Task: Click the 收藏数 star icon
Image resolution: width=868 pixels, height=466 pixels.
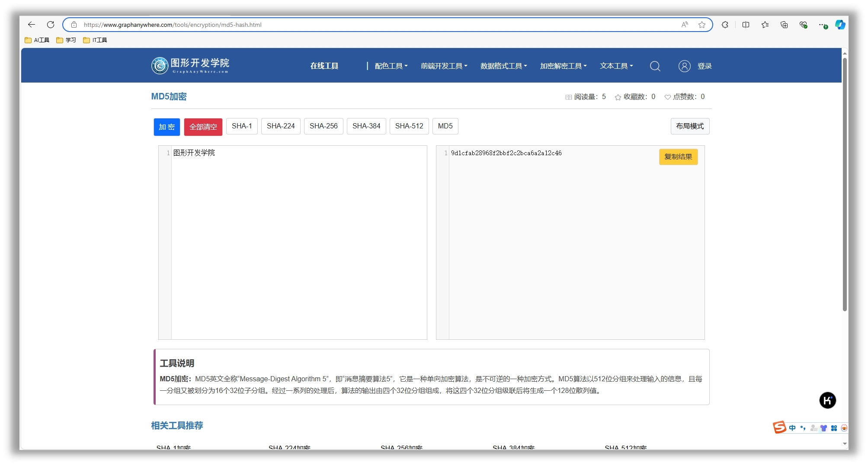Action: pyautogui.click(x=618, y=97)
